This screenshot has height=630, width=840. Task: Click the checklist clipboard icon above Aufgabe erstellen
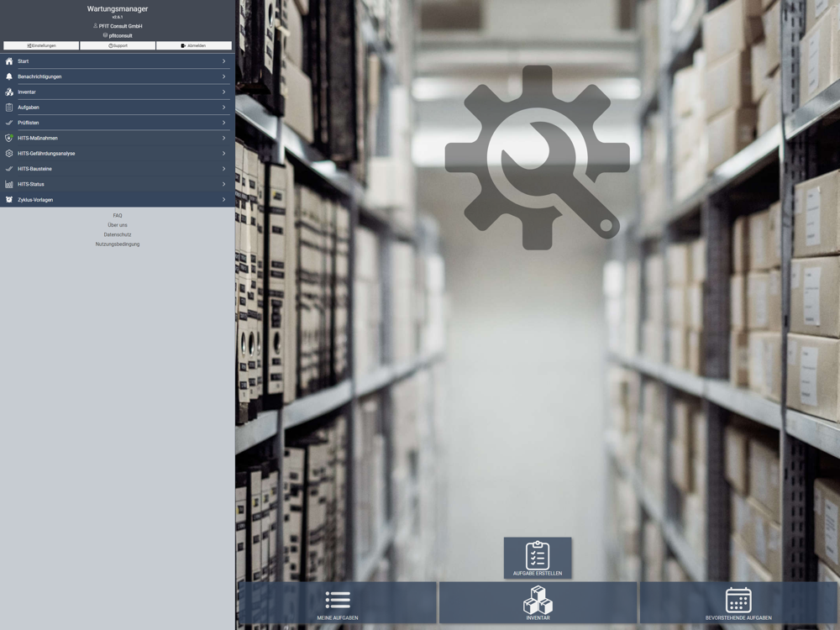tap(538, 555)
